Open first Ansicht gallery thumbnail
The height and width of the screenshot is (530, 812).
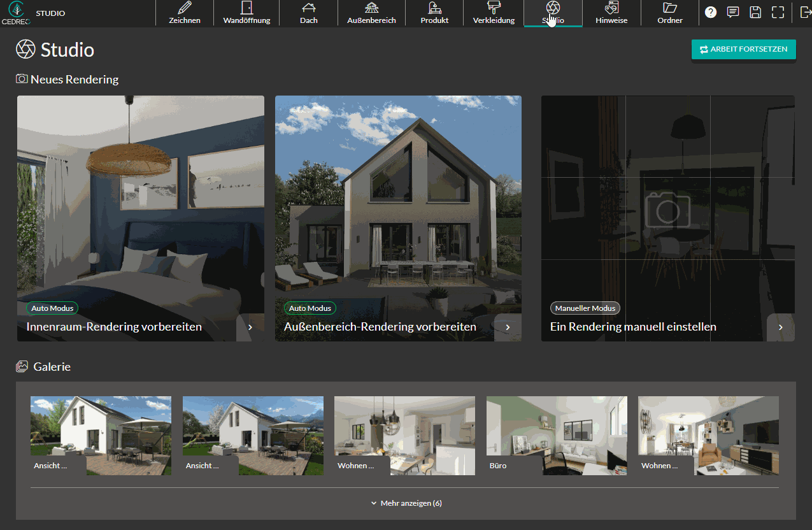coord(101,436)
